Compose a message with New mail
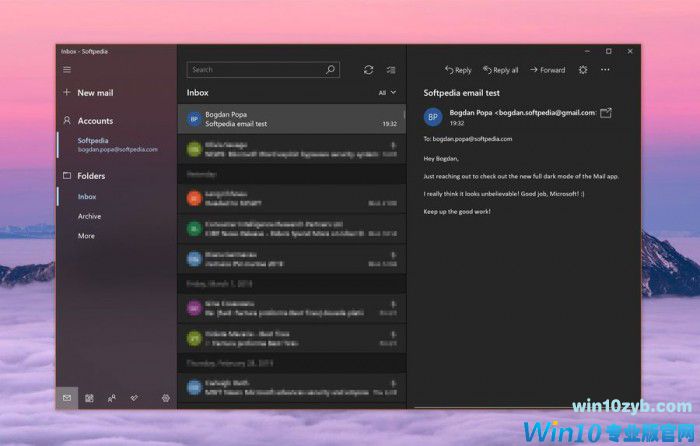700x446 pixels. click(88, 93)
